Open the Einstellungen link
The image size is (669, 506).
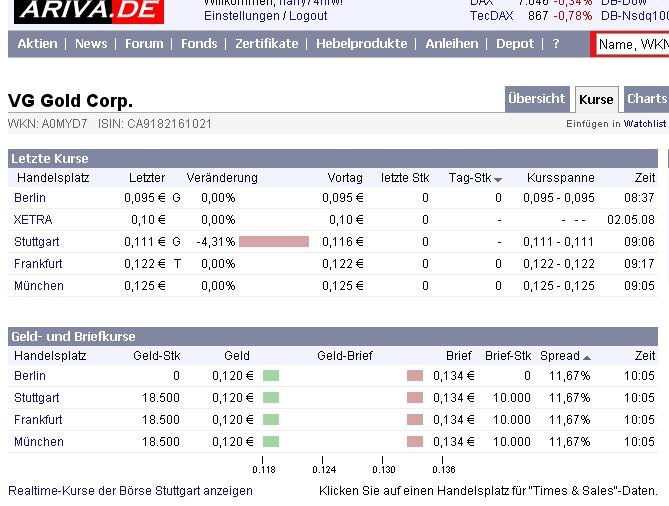tap(241, 16)
